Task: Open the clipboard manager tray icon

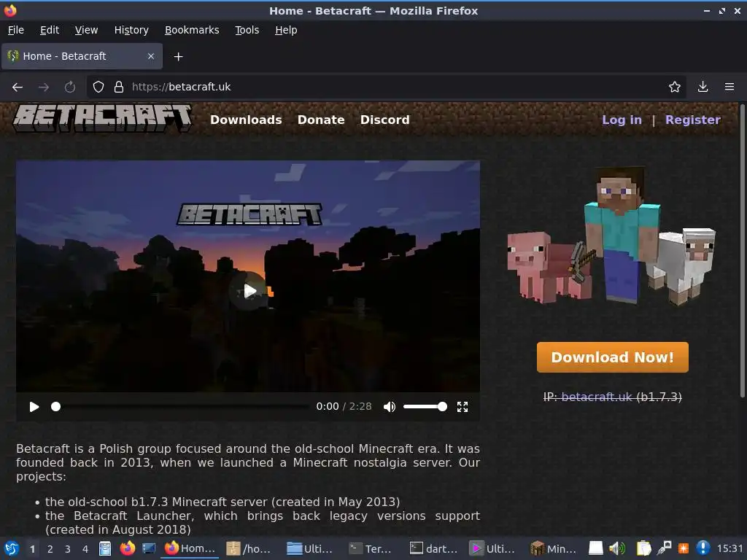Action: coord(643,548)
